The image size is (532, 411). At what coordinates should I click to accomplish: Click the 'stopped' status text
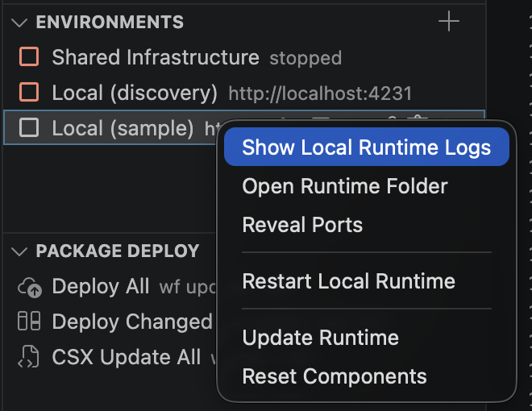point(305,58)
